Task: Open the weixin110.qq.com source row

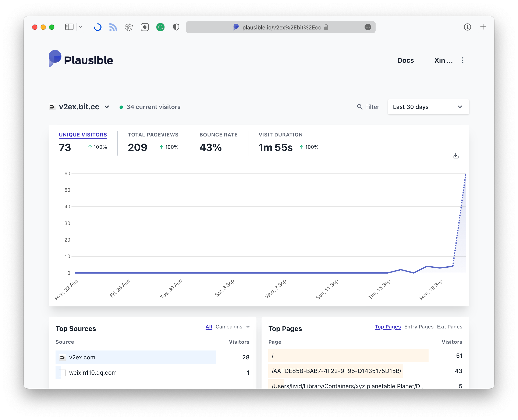Action: 152,373
